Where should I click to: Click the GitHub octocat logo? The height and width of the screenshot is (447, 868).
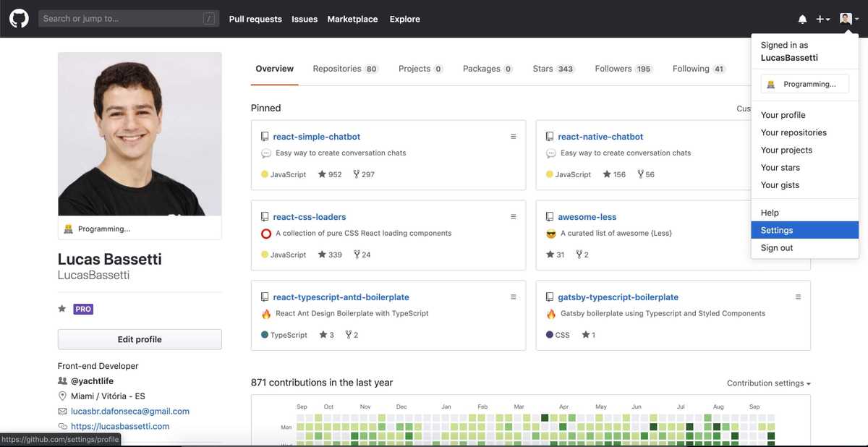click(18, 17)
